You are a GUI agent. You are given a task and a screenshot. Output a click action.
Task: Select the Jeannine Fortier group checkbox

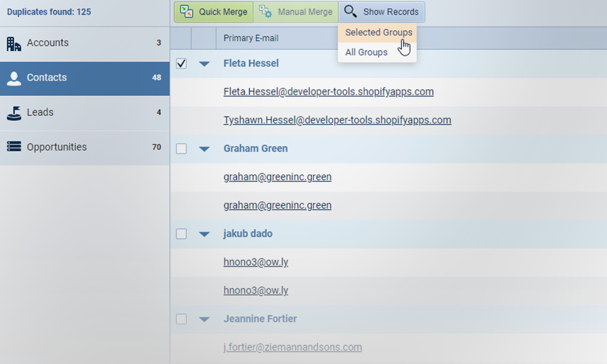click(x=181, y=319)
